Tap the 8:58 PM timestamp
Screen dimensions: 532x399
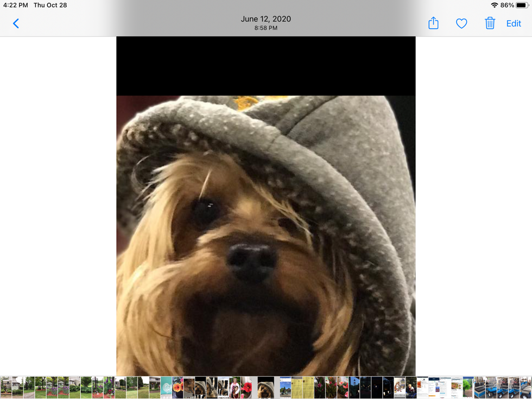coord(266,28)
